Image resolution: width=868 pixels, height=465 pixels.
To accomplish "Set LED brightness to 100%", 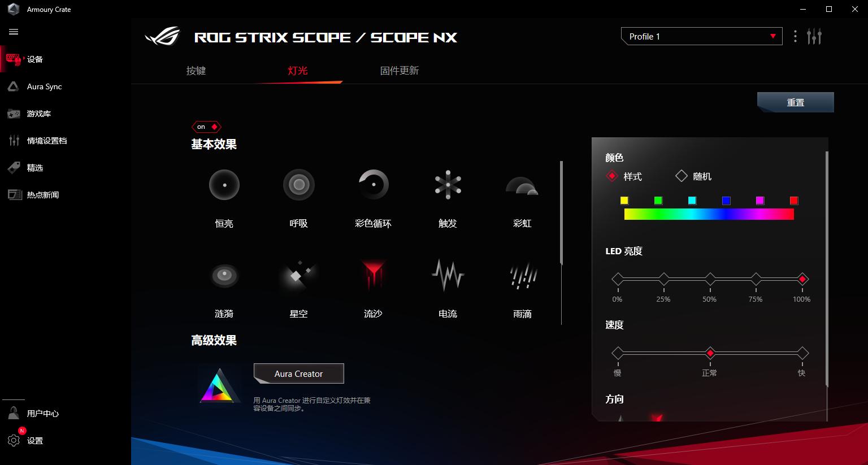I will click(x=802, y=279).
